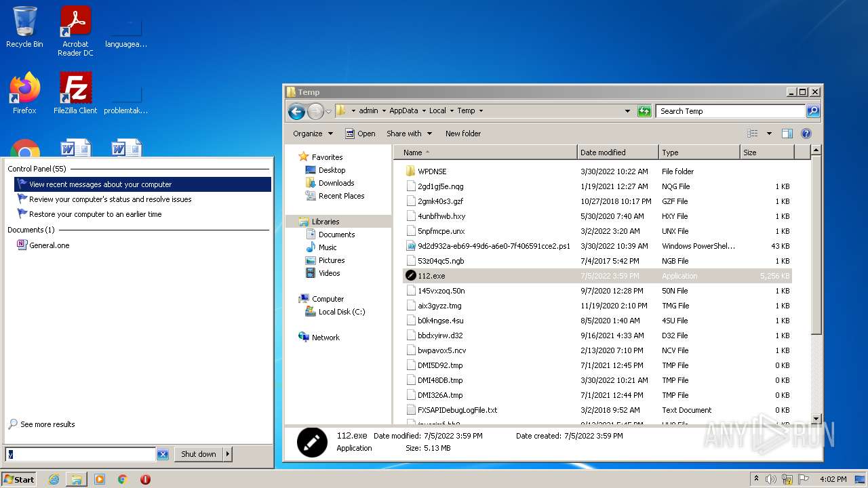This screenshot has height=488, width=868.
Task: Open Restore your computer to an earlier time
Action: point(142,214)
